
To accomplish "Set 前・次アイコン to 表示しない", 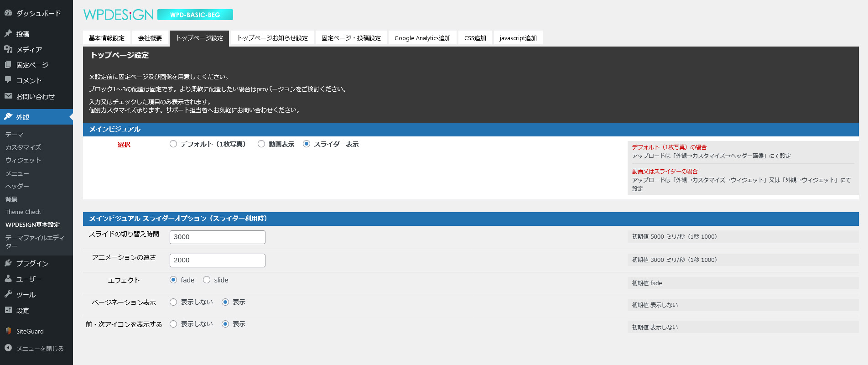I will (x=173, y=324).
